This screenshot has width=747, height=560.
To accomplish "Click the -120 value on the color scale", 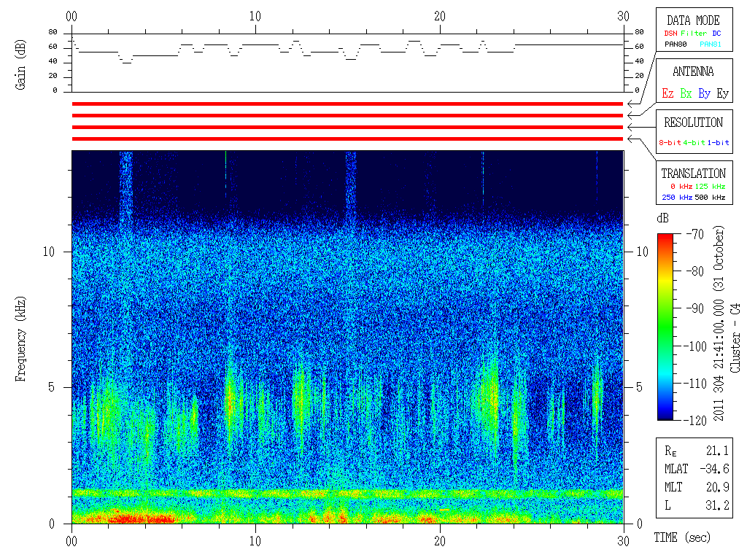I will tap(697, 421).
